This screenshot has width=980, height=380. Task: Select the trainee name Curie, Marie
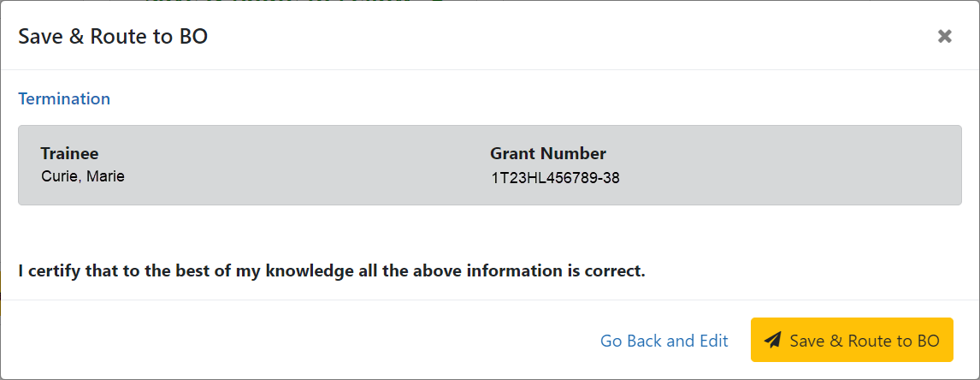coord(83,176)
